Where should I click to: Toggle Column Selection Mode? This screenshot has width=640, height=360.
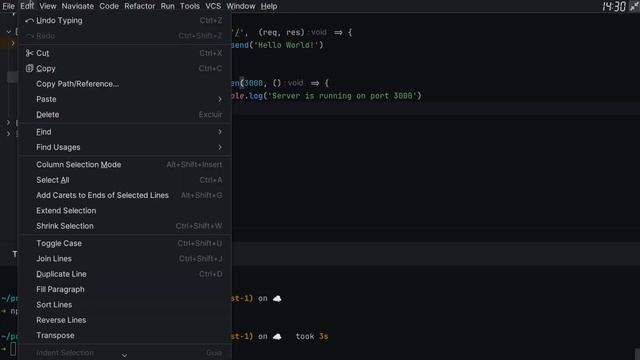click(x=125, y=164)
